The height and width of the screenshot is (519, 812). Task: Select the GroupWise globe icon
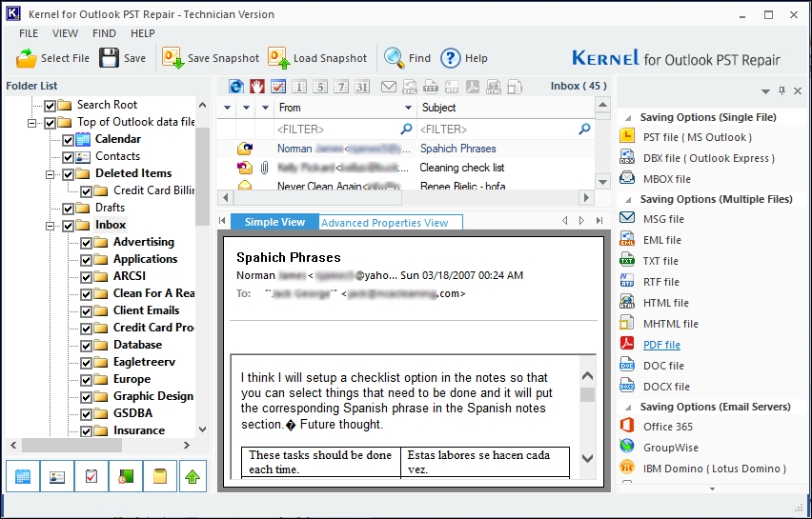627,447
